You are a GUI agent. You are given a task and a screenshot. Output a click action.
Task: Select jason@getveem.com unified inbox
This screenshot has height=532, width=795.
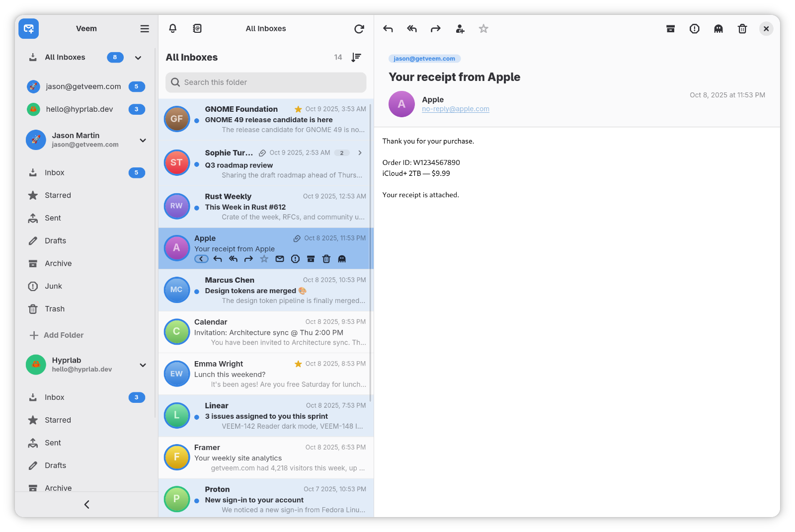click(x=86, y=86)
